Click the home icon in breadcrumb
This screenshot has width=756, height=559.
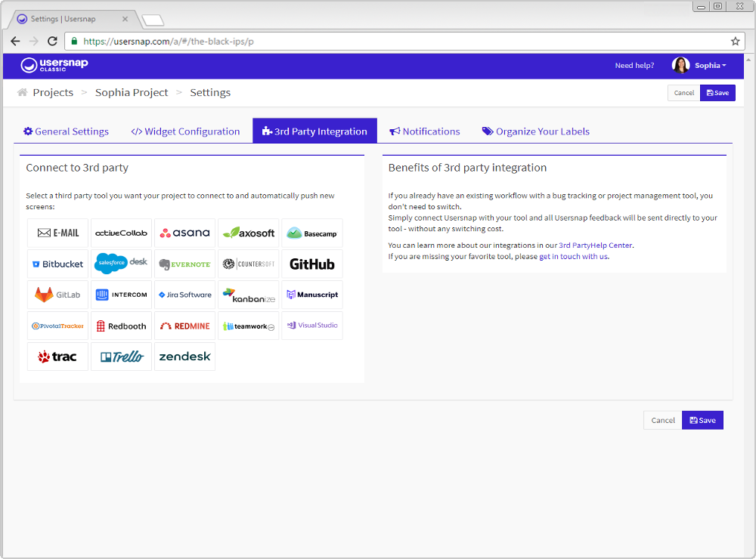[22, 92]
